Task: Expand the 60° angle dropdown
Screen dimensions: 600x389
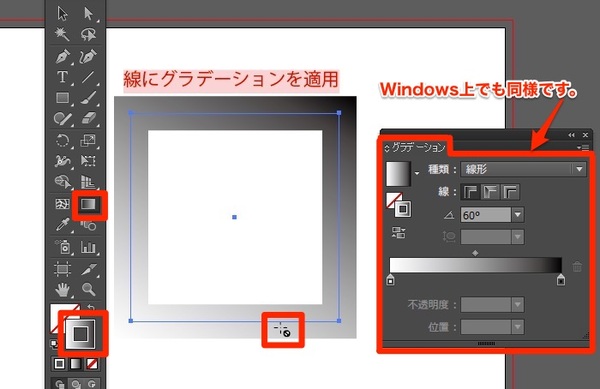Action: pyautogui.click(x=518, y=215)
